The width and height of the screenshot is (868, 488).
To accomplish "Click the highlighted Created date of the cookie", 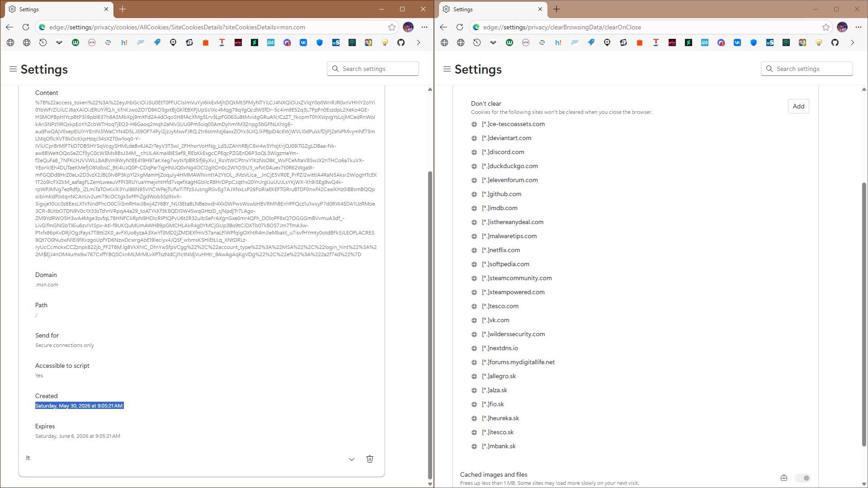I will 79,406.
